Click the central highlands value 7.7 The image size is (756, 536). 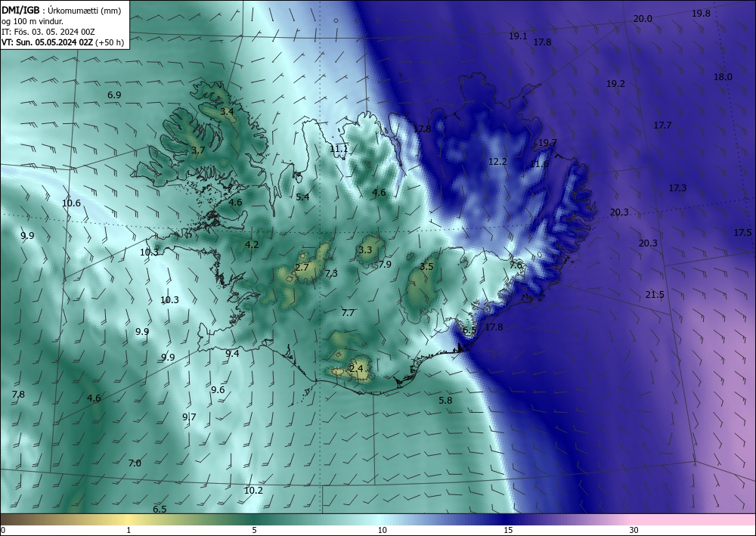click(348, 313)
